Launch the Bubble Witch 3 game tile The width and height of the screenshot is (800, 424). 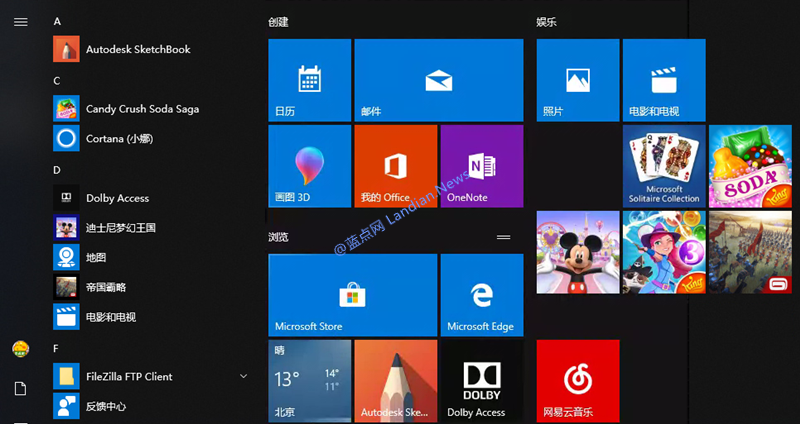point(664,252)
